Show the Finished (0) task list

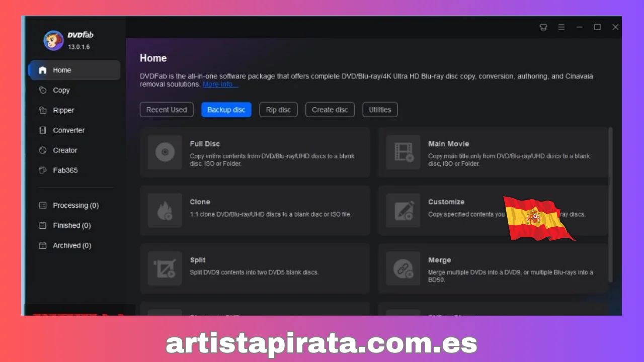[72, 225]
